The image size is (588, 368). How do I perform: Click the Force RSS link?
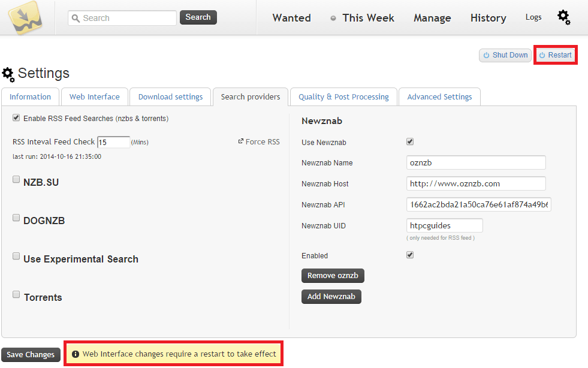click(x=259, y=142)
